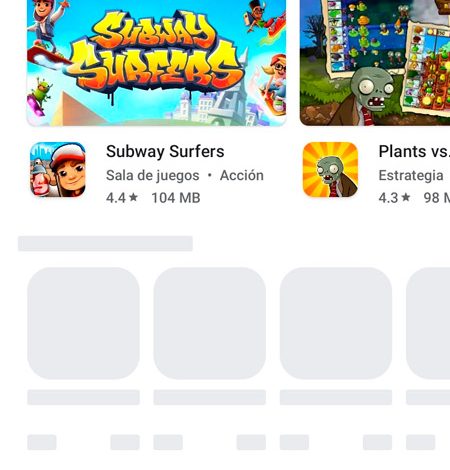
Task: Tap the first loading placeholder app tile
Action: [83, 323]
